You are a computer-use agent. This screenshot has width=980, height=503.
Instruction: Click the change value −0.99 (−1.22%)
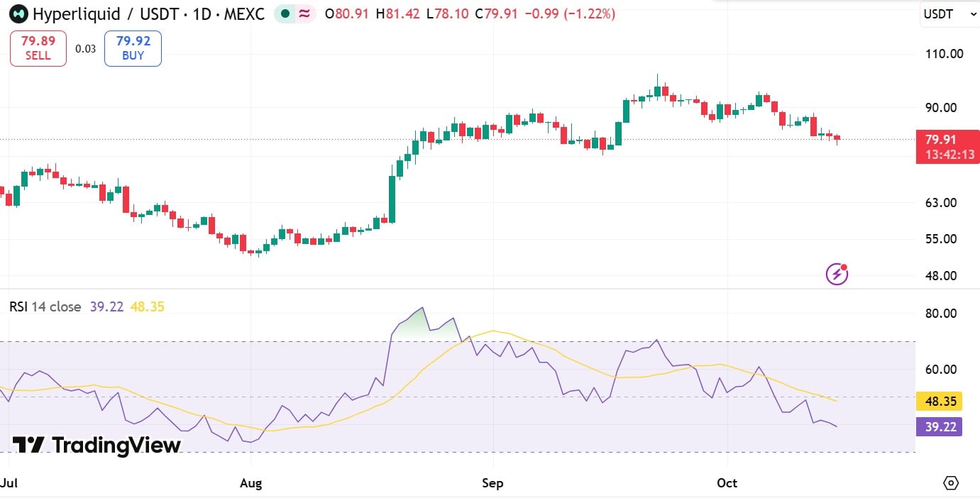point(570,13)
